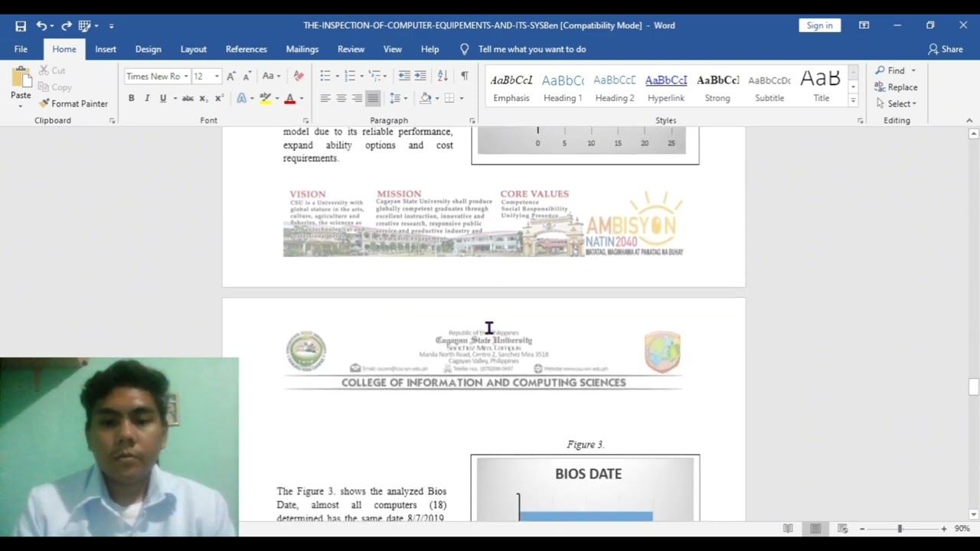Expand the Styles gallery with More arrow

pos(853,100)
